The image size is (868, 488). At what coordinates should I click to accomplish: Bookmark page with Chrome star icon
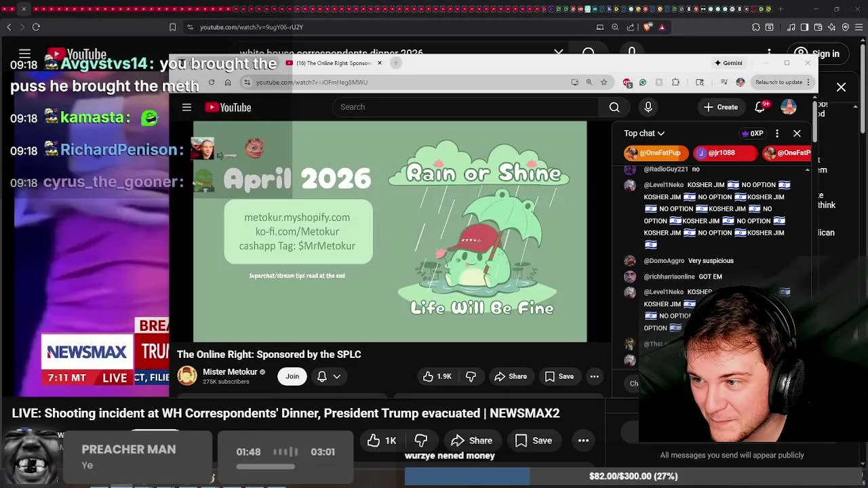tap(604, 82)
